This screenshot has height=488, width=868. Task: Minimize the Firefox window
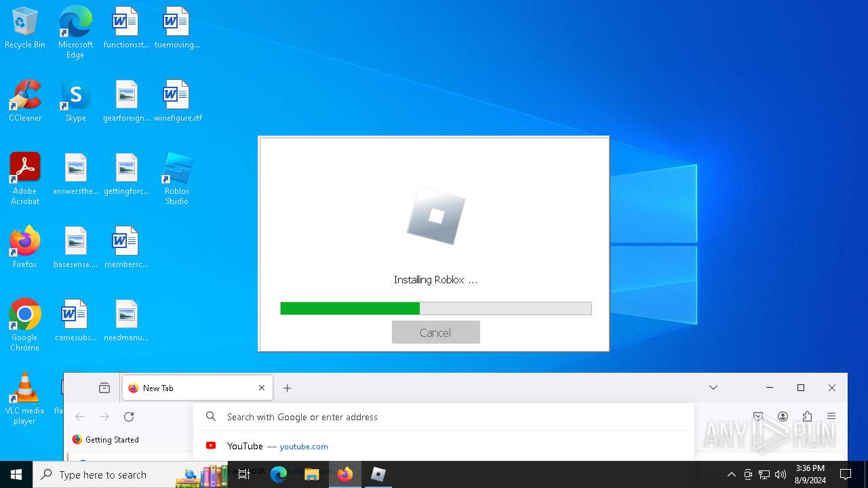point(770,388)
